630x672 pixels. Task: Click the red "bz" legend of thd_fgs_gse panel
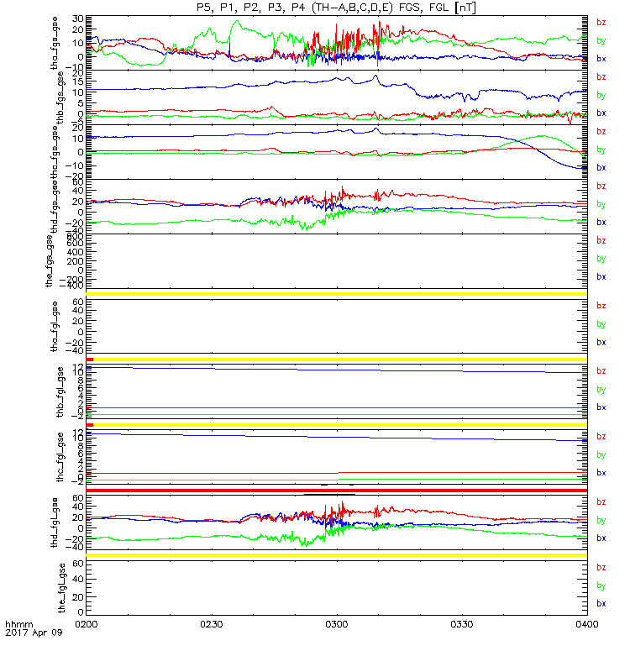(601, 186)
